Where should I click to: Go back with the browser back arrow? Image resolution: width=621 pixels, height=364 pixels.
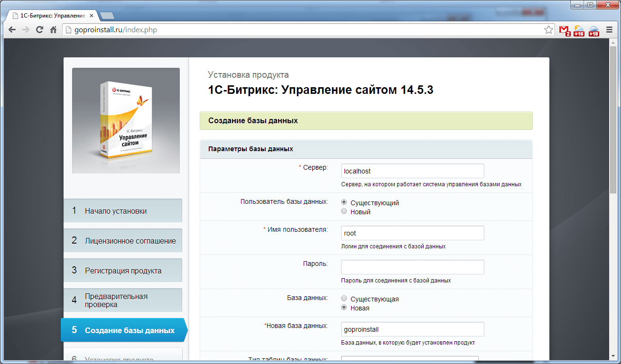[x=12, y=30]
